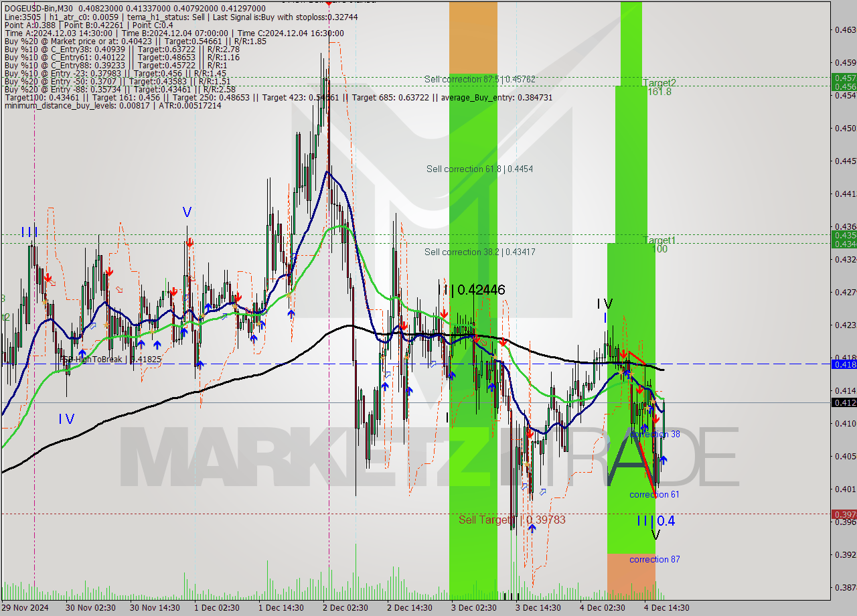Click the green 0.434 price tag
857x616 pixels.
pyautogui.click(x=844, y=243)
